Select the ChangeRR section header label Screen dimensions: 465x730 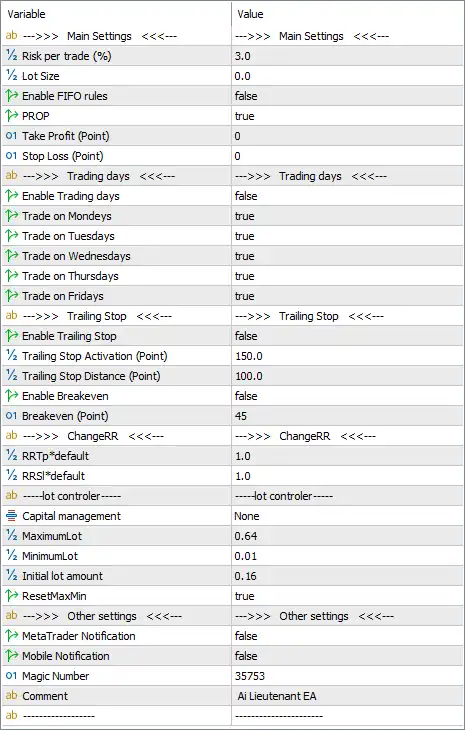coord(93,436)
